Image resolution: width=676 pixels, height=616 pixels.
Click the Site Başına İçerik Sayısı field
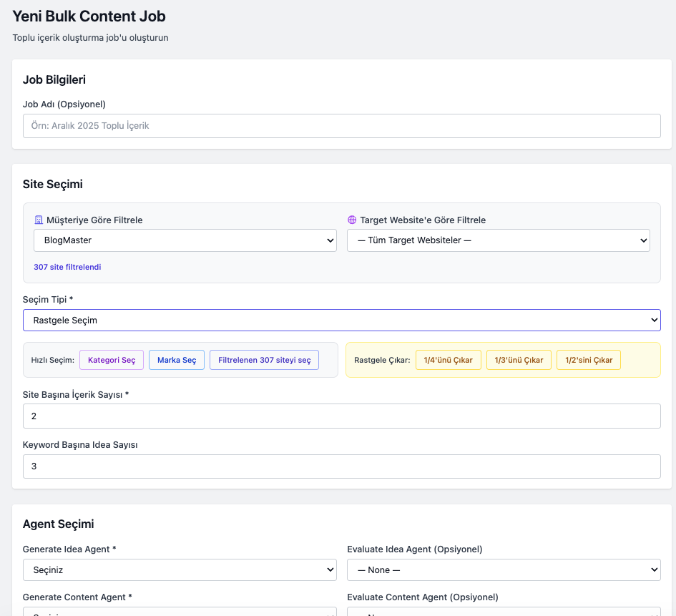click(x=341, y=416)
